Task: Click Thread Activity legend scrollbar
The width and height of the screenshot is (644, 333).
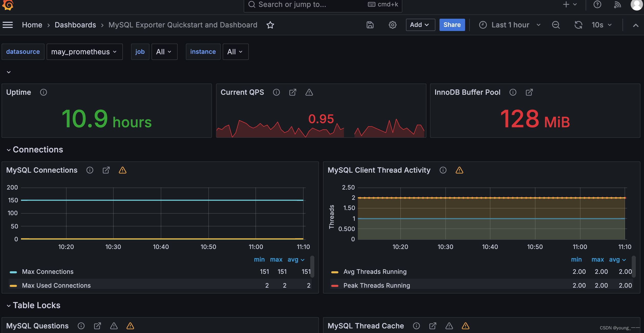Action: (634, 266)
